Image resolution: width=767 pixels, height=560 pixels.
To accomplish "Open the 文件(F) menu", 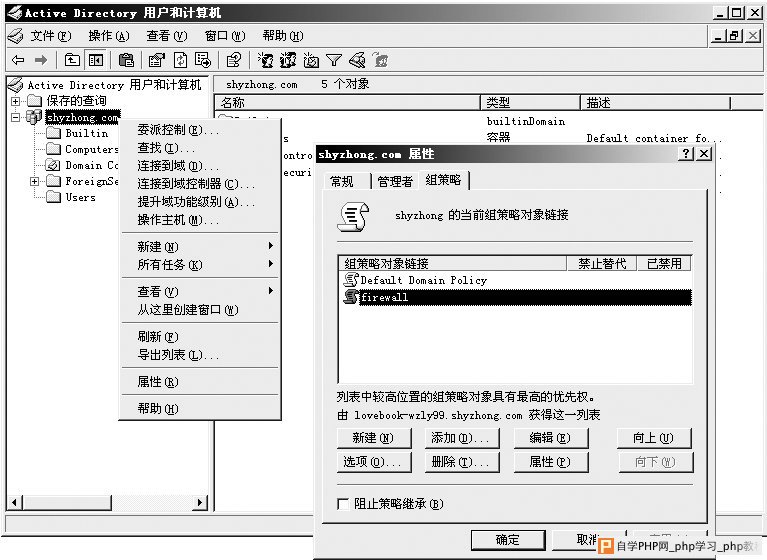I will pos(51,36).
